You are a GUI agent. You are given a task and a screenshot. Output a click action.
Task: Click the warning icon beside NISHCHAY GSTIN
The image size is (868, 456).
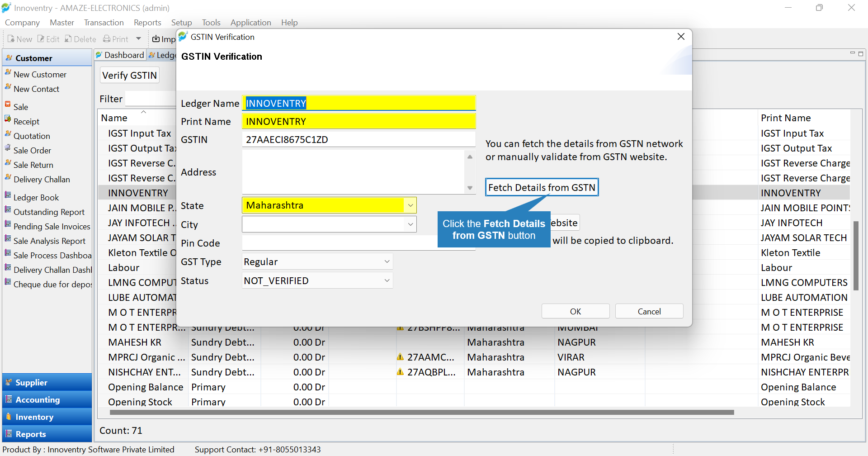[x=400, y=372]
